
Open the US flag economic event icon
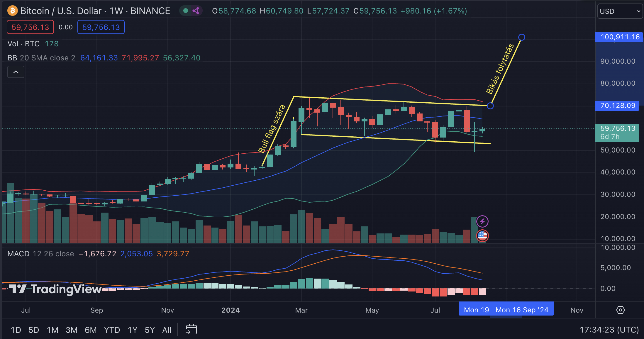click(482, 235)
